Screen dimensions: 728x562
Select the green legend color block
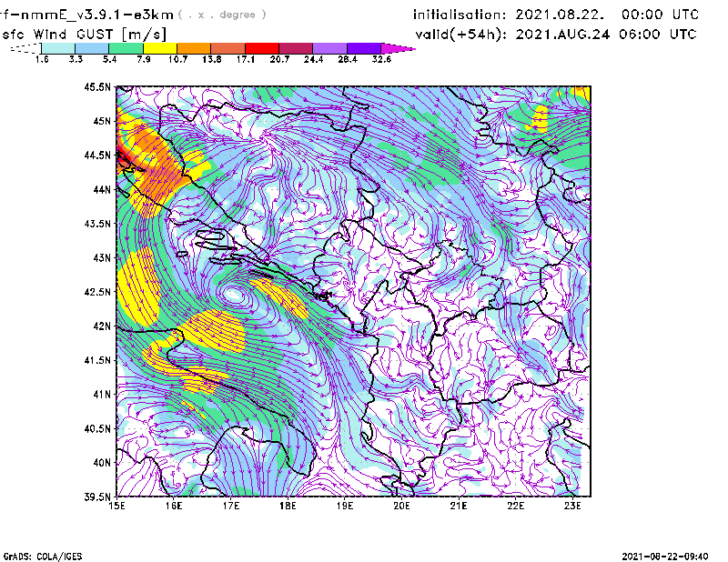[x=126, y=47]
